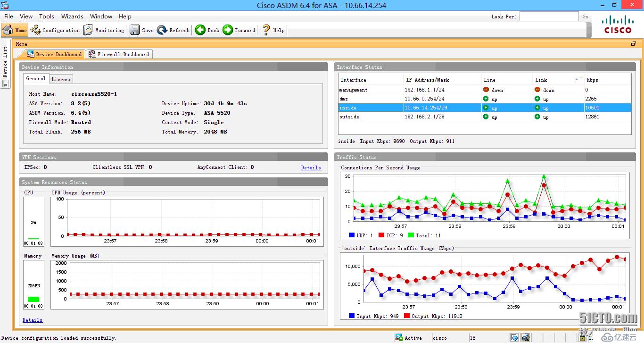Viewport: 644px width, 343px height.
Task: Open VPN Sessions Details link
Action: [x=311, y=167]
